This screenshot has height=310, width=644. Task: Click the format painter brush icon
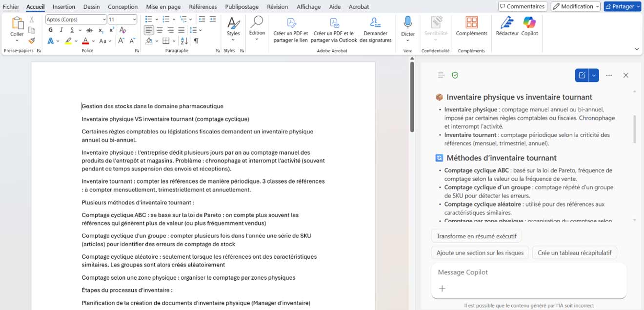[x=32, y=41]
